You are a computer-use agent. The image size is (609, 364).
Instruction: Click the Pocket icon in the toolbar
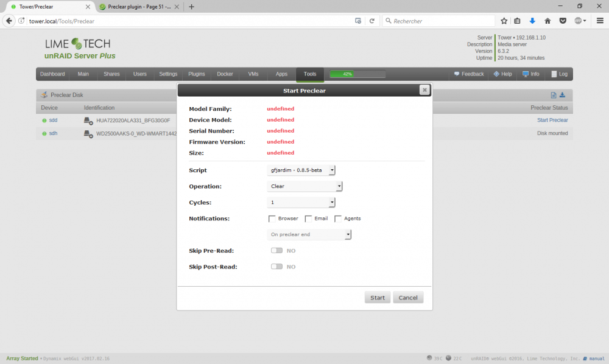point(563,21)
